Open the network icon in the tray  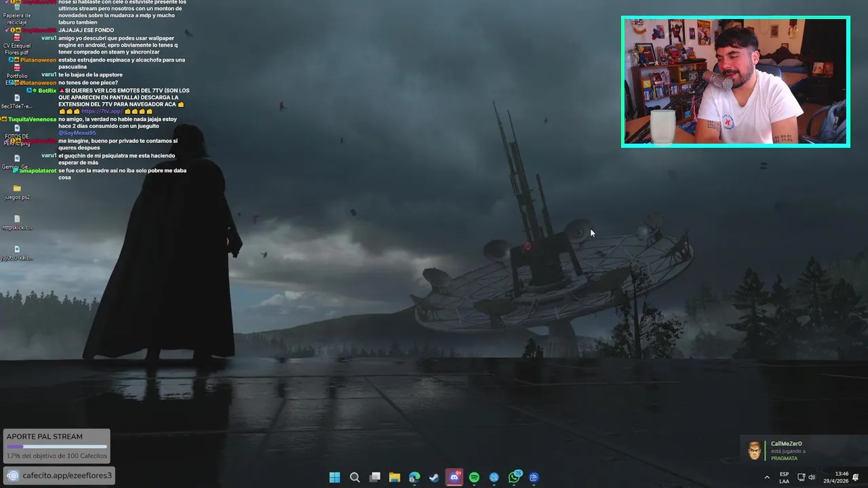pyautogui.click(x=801, y=477)
